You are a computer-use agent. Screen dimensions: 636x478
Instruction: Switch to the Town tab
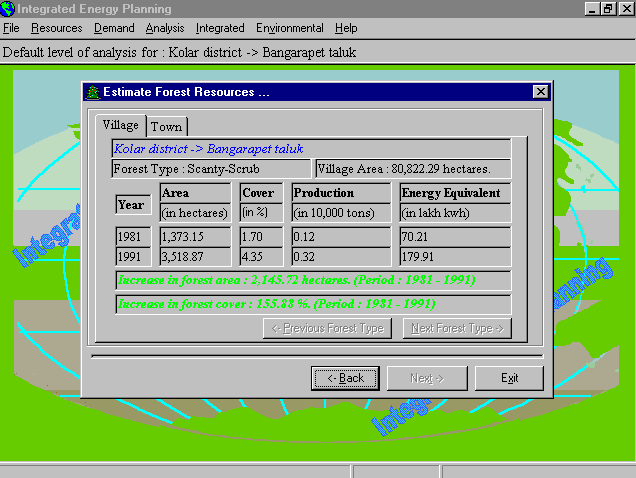pos(166,127)
